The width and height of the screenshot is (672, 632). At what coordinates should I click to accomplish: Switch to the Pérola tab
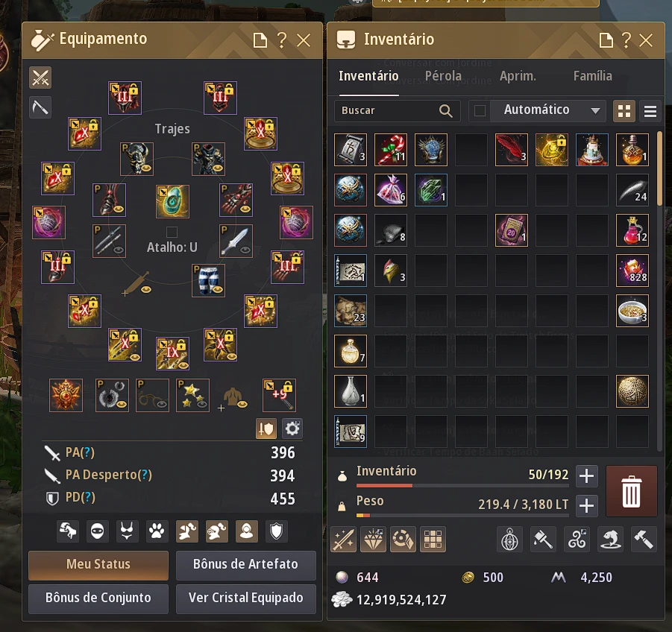click(x=443, y=76)
